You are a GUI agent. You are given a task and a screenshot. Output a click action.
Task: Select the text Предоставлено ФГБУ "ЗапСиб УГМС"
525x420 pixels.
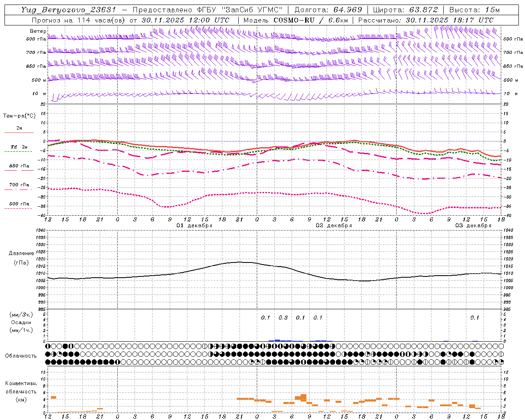(x=208, y=10)
